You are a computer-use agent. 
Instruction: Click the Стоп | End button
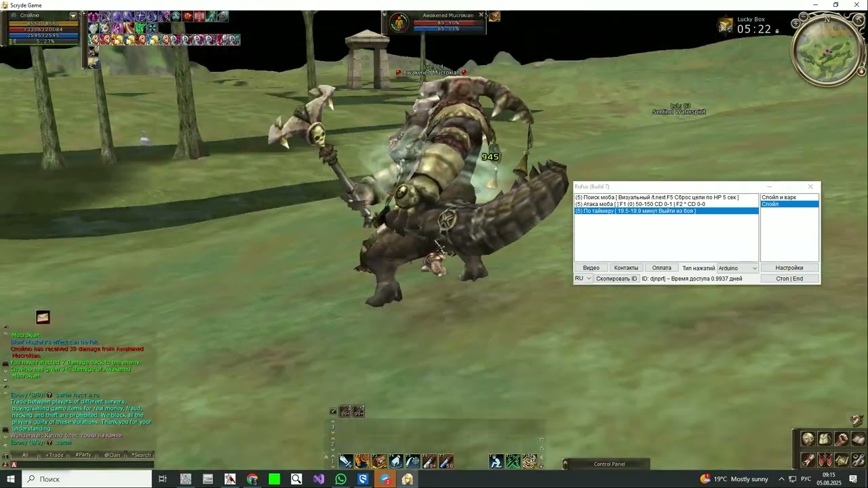789,279
